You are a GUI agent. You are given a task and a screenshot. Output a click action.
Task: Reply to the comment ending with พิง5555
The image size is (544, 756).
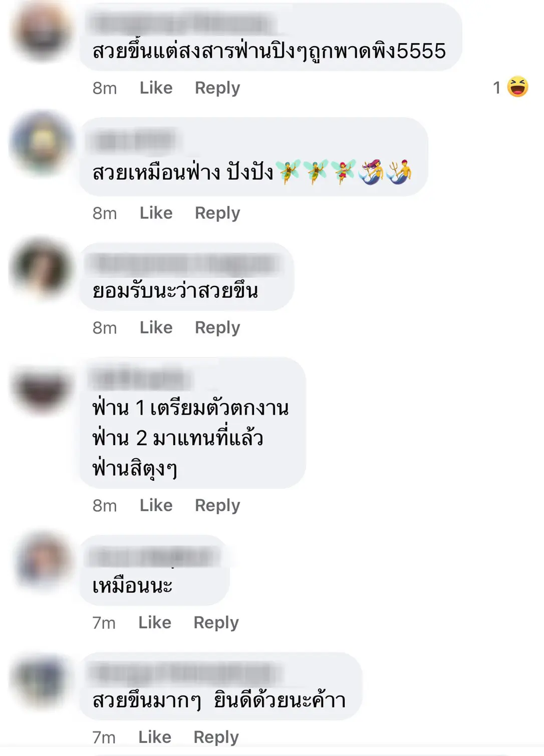click(217, 88)
